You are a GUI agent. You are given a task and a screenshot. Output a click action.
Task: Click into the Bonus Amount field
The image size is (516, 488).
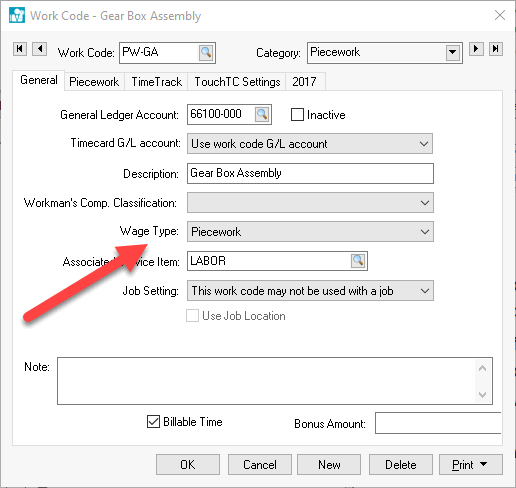point(438,423)
